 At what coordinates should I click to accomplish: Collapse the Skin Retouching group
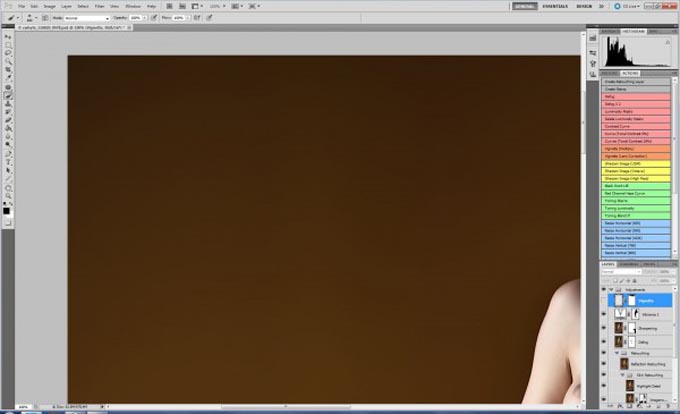point(622,375)
